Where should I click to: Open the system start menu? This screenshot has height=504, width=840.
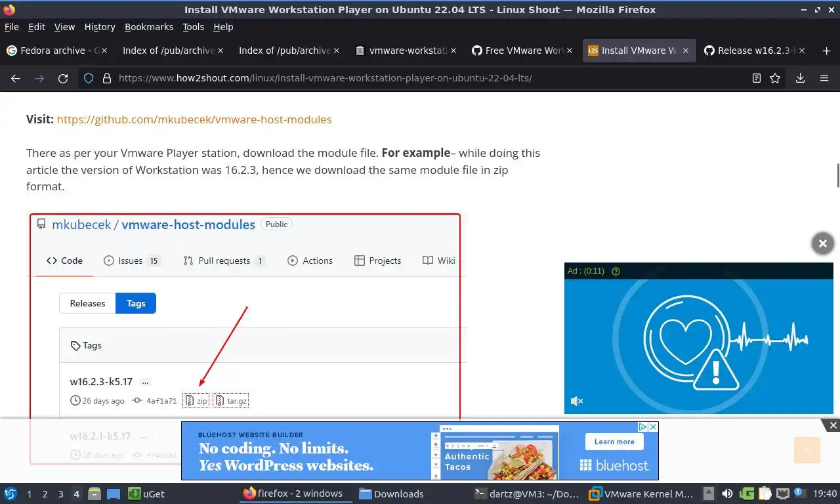point(10,493)
